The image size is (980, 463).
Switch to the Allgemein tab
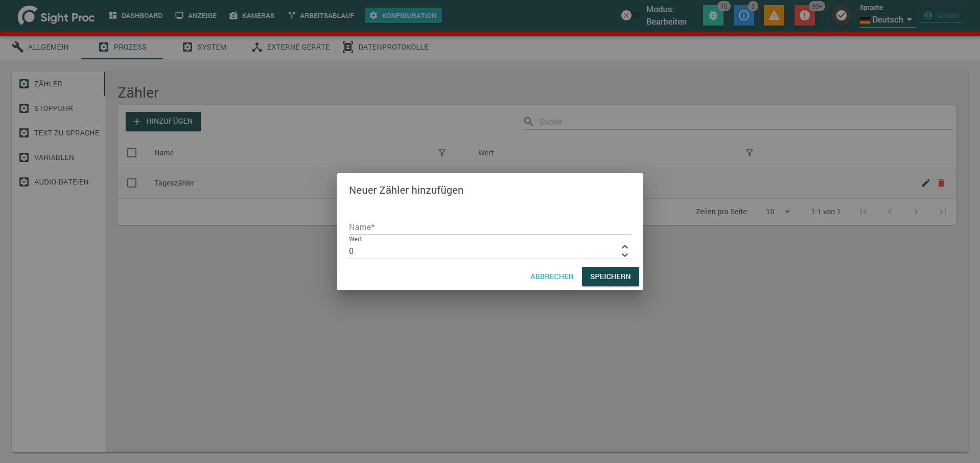(x=41, y=47)
